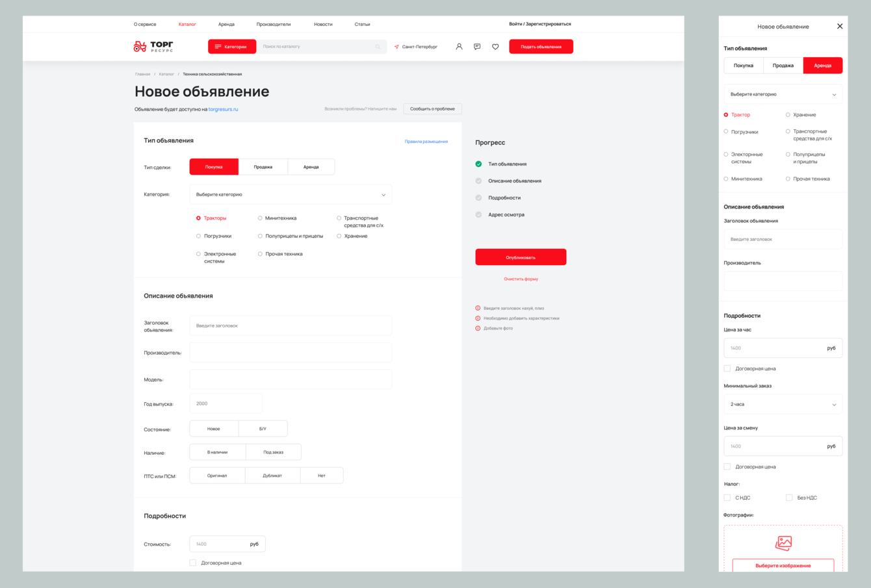Switch to Продажа tab in the side panel
Screen dimensions: 871x588
pos(783,66)
